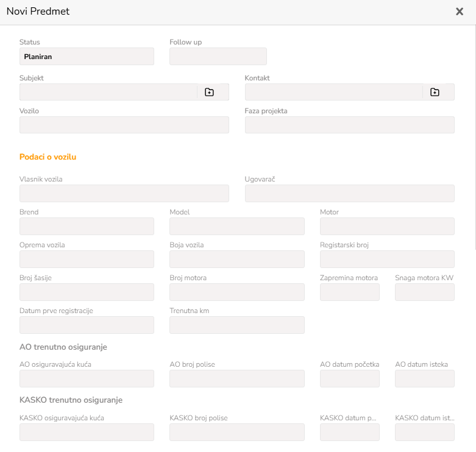Focus the Subjekt input field
This screenshot has height=452, width=476.
click(x=108, y=92)
